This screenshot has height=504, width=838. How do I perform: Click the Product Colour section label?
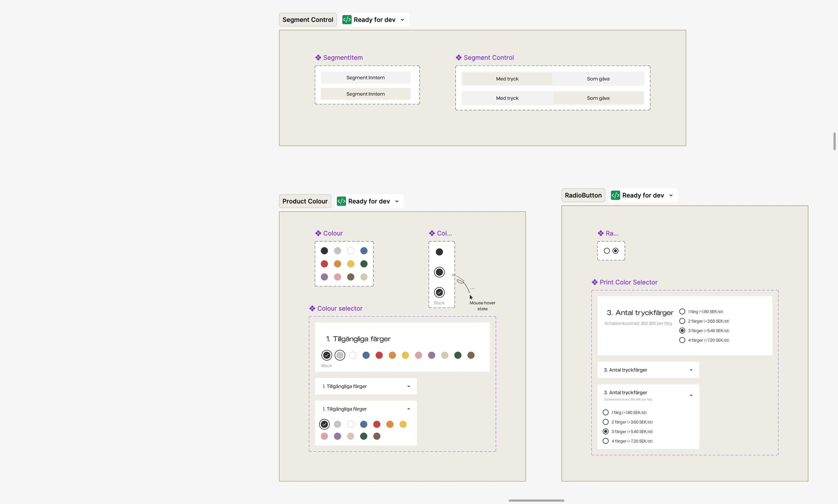tap(305, 201)
